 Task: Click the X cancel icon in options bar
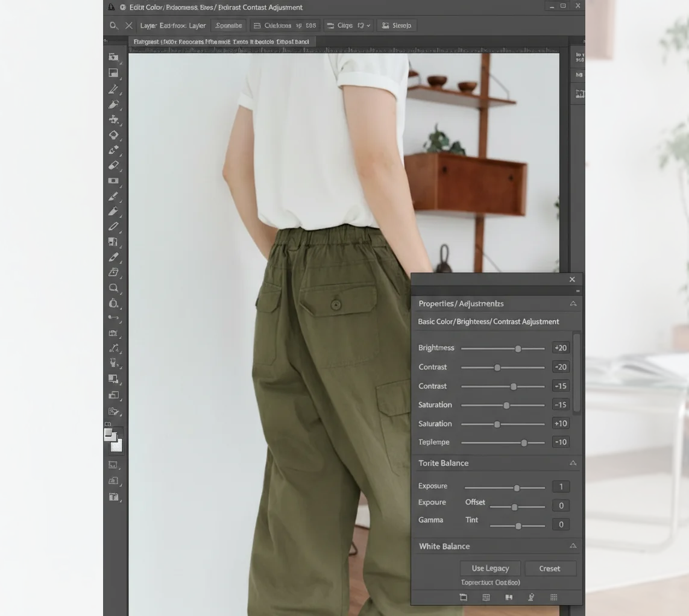129,26
